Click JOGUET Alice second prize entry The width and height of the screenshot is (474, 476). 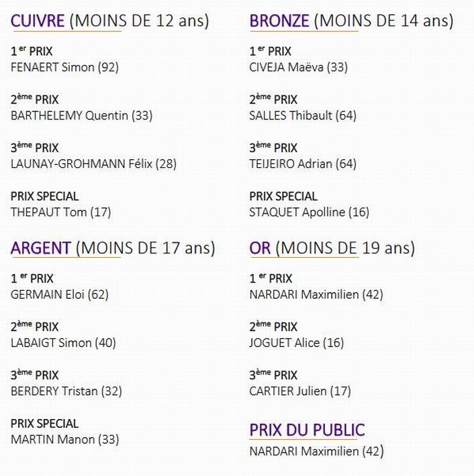pyautogui.click(x=296, y=342)
